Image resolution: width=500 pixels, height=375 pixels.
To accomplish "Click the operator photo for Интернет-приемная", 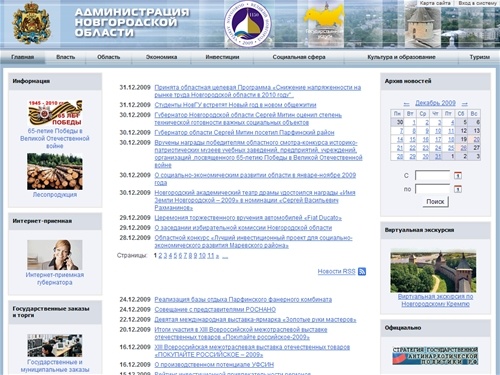I will [x=55, y=255].
